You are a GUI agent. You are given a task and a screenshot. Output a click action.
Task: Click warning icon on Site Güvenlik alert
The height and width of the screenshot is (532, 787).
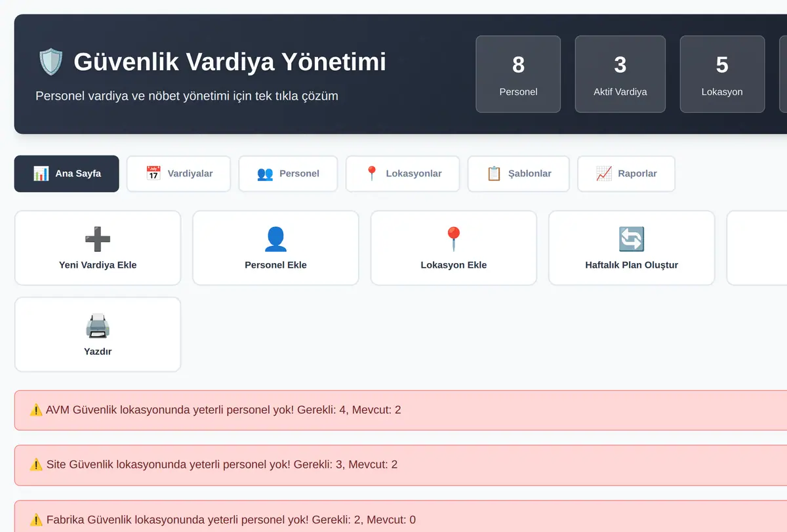click(36, 464)
